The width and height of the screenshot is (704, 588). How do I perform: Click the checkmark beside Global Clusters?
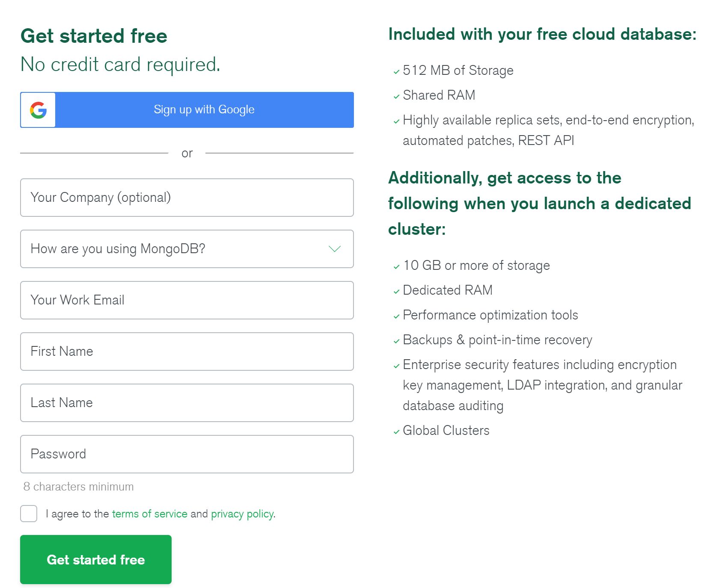(396, 431)
